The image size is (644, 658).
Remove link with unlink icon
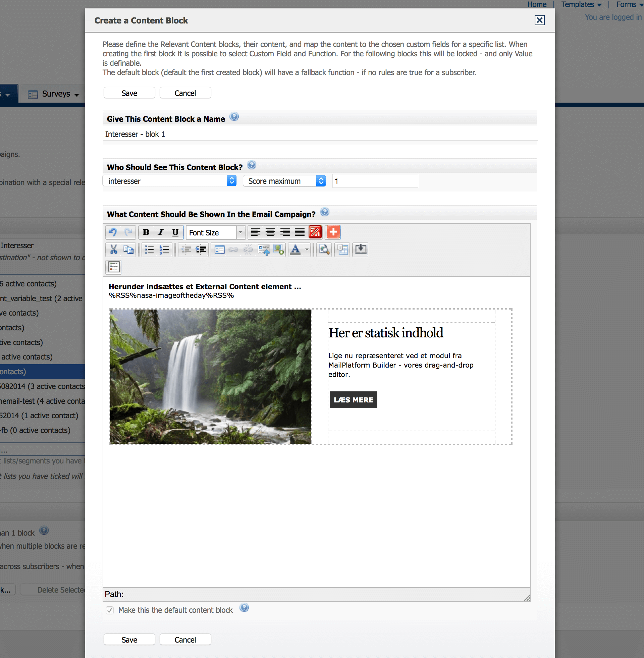pyautogui.click(x=248, y=250)
